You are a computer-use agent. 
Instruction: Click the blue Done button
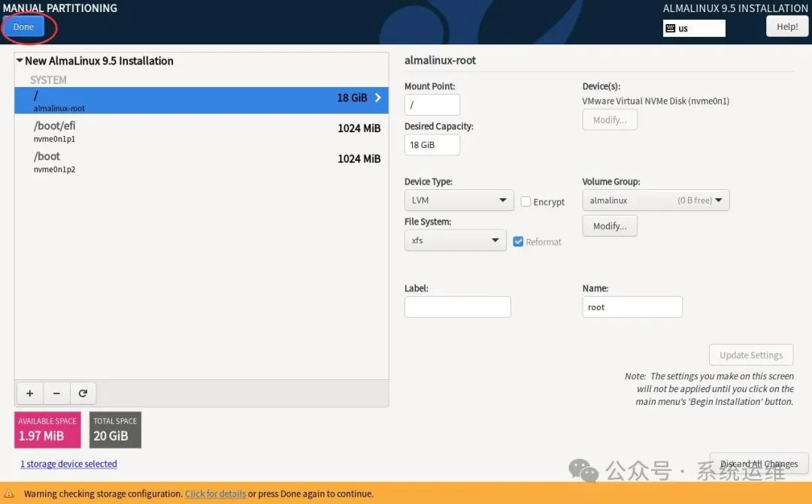click(23, 27)
